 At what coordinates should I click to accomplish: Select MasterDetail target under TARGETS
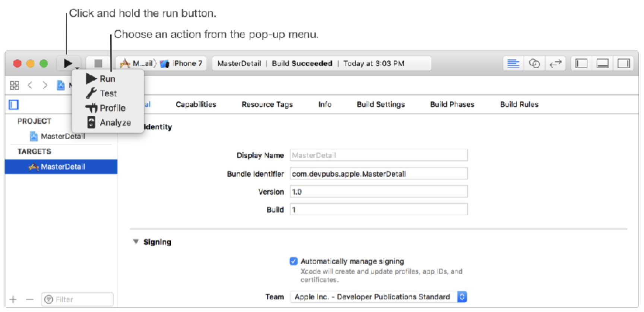[x=61, y=167]
